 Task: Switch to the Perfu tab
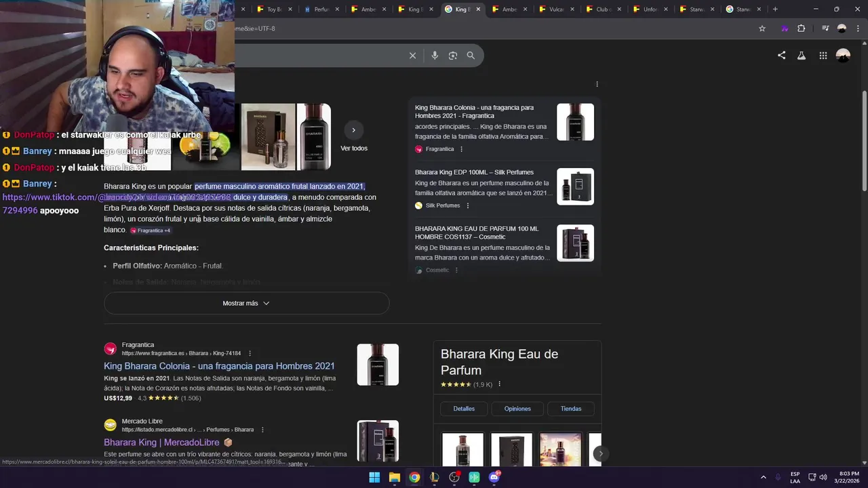[321, 9]
